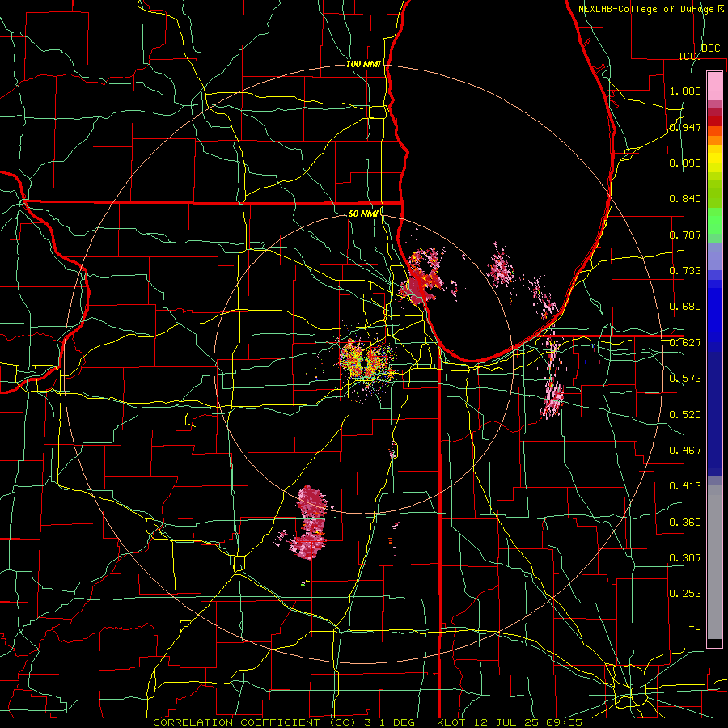Select the 0.467 color scale value
The width and height of the screenshot is (728, 728).
[x=685, y=451]
